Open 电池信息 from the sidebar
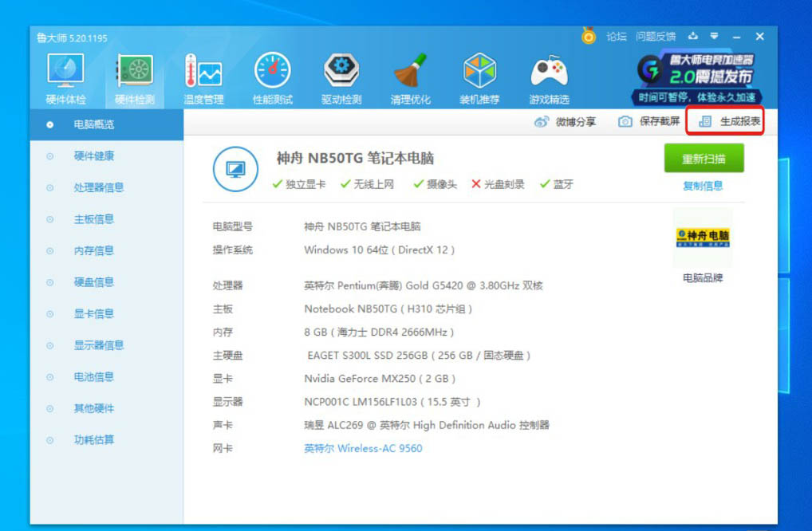Screen dimensions: 812x531 pos(94,376)
